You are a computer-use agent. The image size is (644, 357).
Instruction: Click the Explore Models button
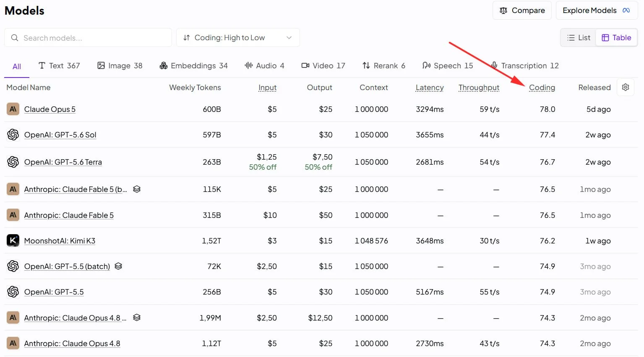(x=597, y=10)
